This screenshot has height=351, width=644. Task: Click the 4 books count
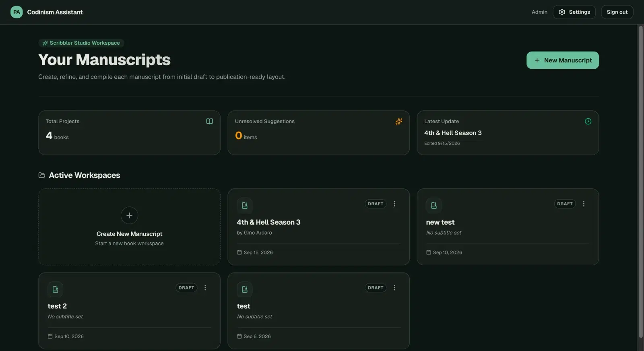pos(57,136)
